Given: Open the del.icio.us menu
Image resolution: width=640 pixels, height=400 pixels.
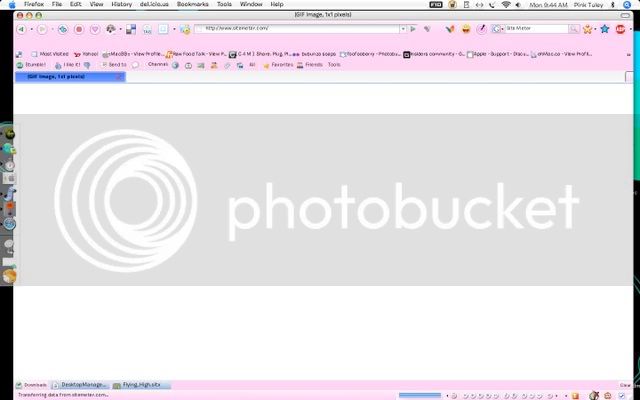Looking at the screenshot, I should pos(154,4).
